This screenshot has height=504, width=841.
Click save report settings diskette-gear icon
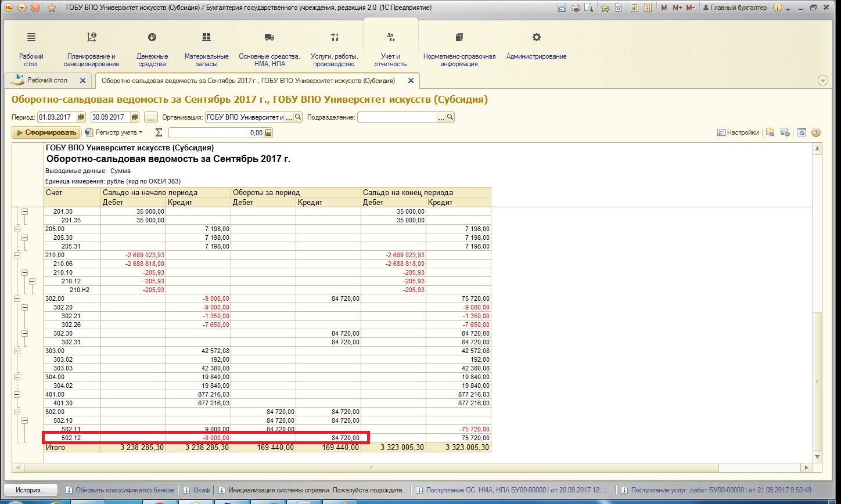[x=784, y=132]
